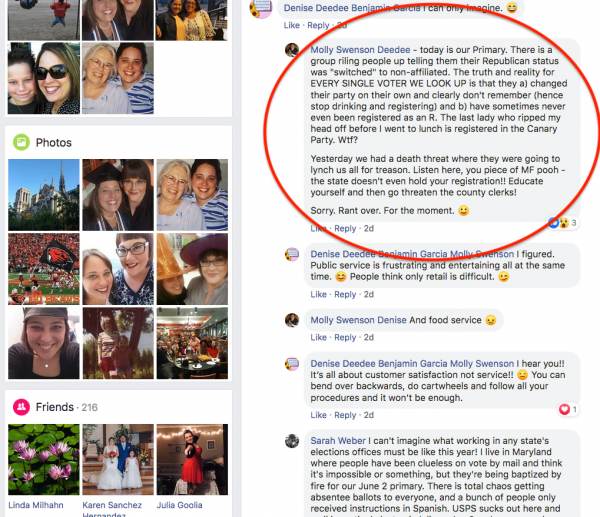Open the stadium flag photo thumbnail
600x517 pixels.
coord(44,269)
